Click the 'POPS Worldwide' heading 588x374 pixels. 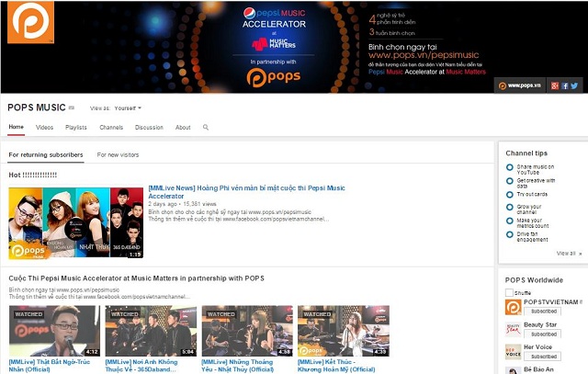pyautogui.click(x=534, y=280)
